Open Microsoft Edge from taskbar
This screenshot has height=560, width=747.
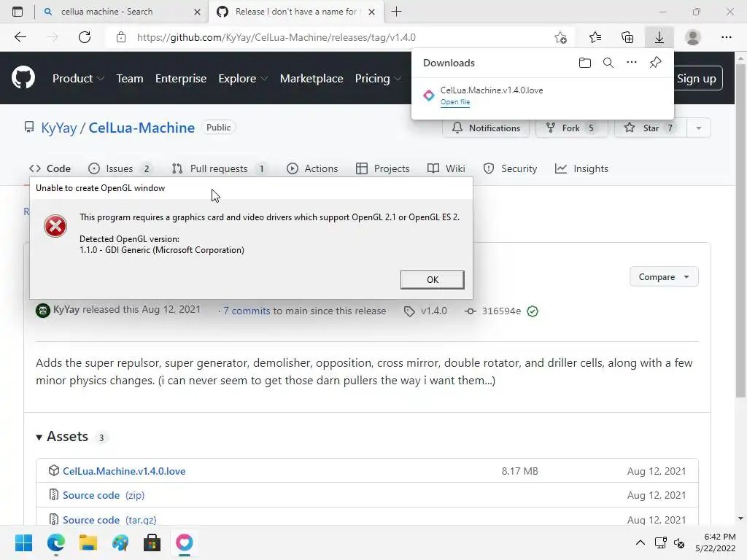[55, 542]
